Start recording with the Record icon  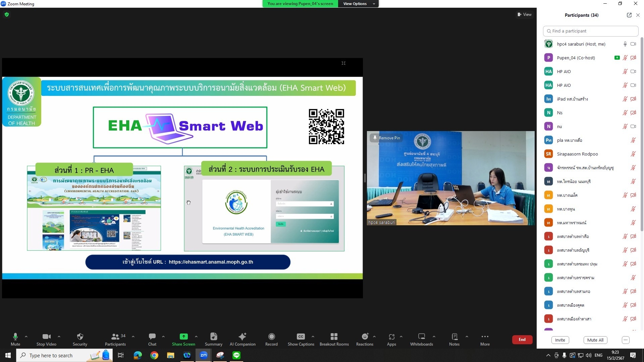[271, 337]
